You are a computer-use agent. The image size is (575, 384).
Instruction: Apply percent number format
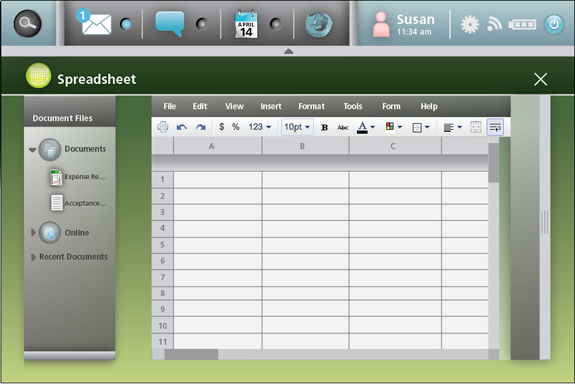coord(235,127)
